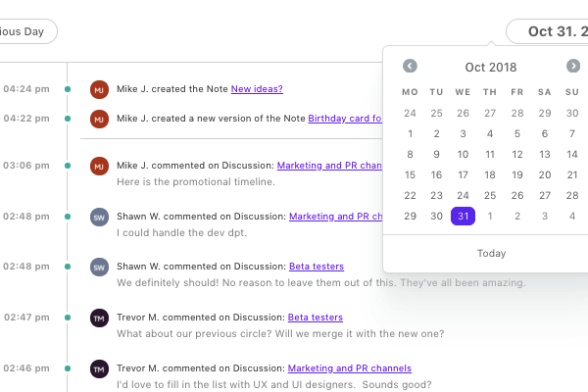
Task: Select October 10 in calendar
Action: pos(463,154)
